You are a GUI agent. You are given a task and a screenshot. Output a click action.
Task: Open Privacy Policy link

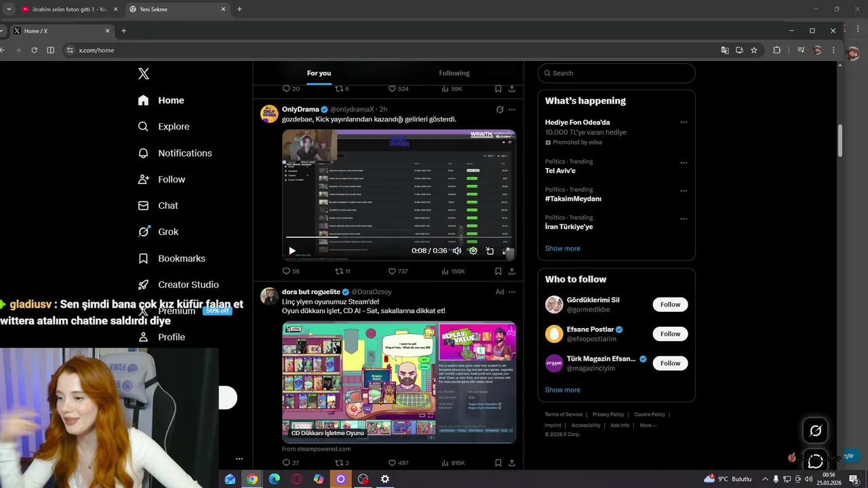(x=608, y=414)
